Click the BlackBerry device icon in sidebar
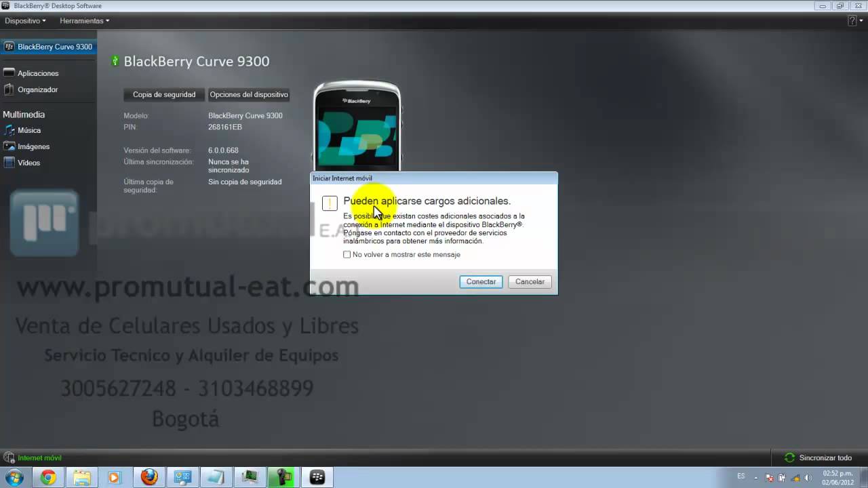 9,47
